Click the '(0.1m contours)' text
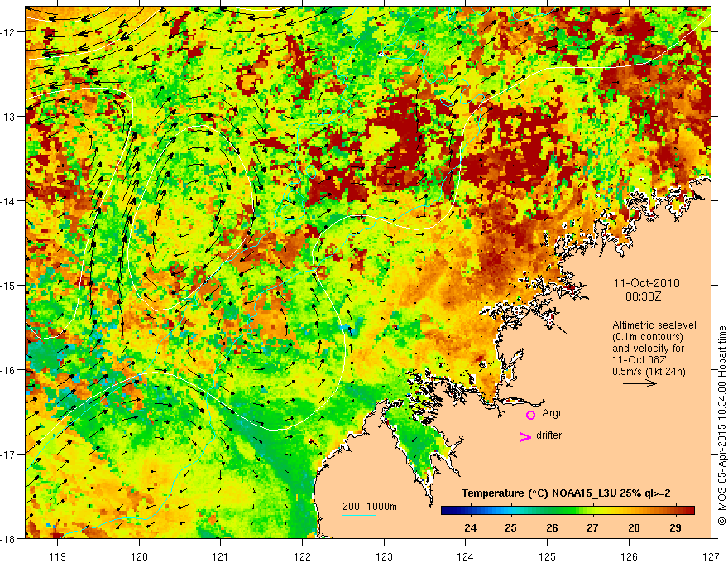 (648, 337)
